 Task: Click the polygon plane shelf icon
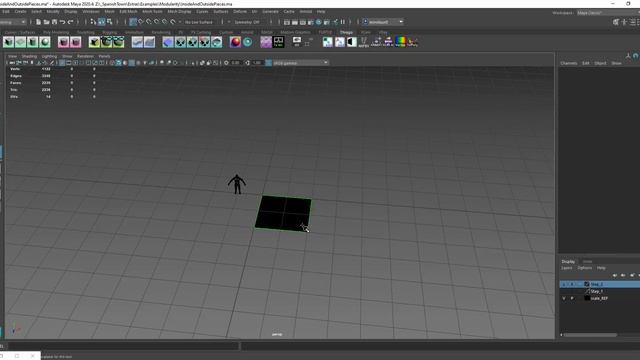[x=20, y=42]
